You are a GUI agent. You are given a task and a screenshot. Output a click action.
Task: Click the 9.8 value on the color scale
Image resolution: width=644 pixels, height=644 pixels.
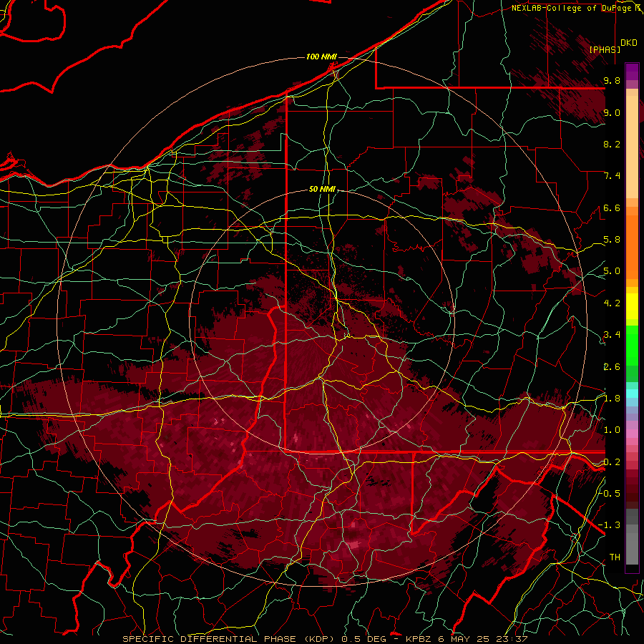click(612, 80)
